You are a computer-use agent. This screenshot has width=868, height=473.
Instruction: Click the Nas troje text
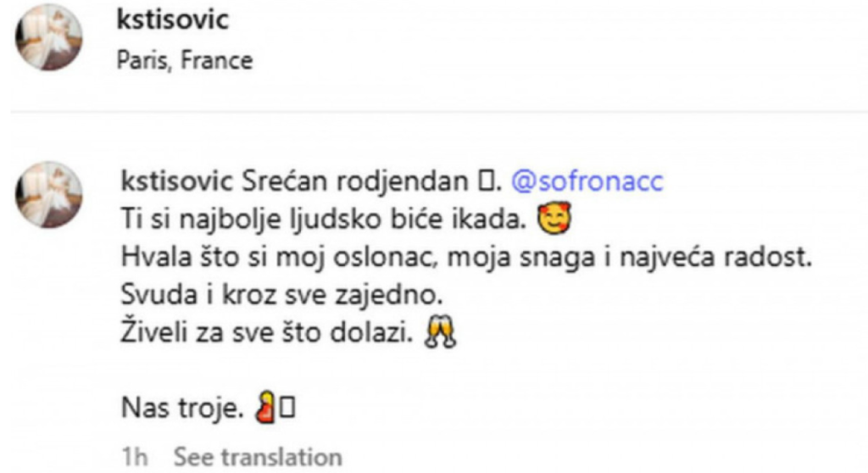pos(182,409)
